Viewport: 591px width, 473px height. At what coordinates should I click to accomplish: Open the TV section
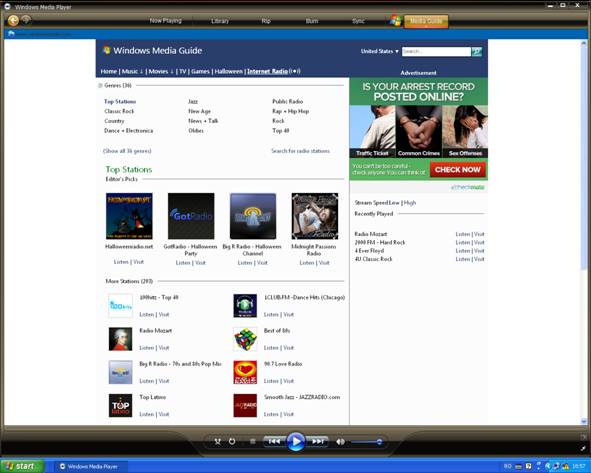pos(183,71)
